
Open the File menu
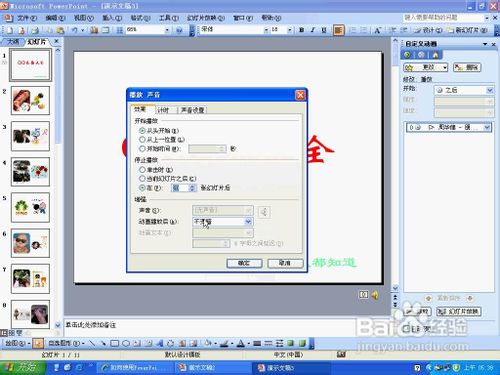(26, 18)
